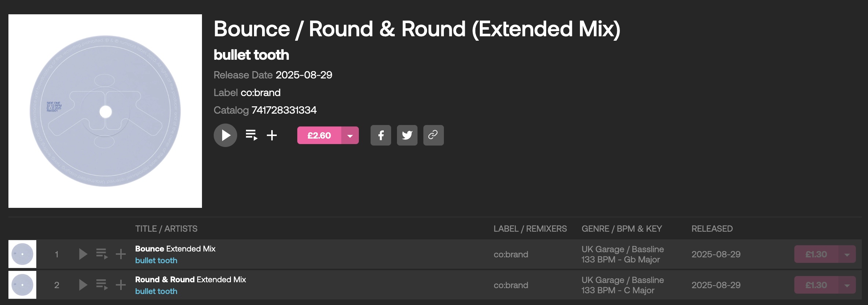The width and height of the screenshot is (868, 305).
Task: Open the co:brand label link in the release header
Action: point(260,93)
